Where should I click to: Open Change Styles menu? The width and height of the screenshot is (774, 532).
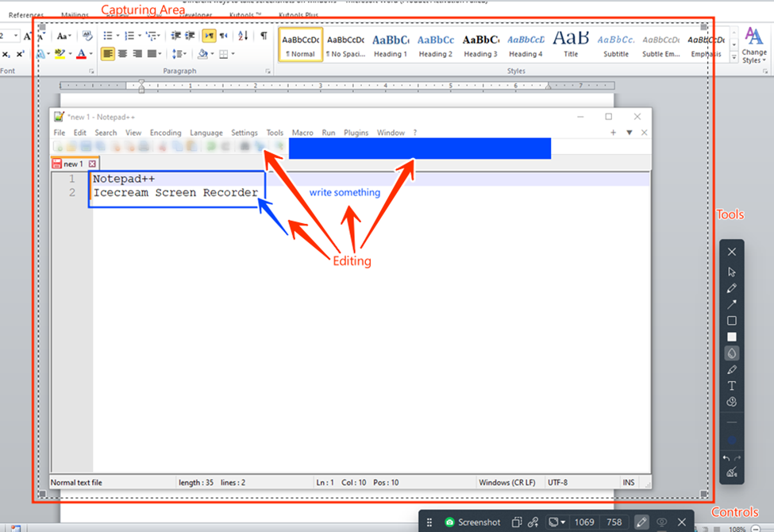[x=754, y=45]
